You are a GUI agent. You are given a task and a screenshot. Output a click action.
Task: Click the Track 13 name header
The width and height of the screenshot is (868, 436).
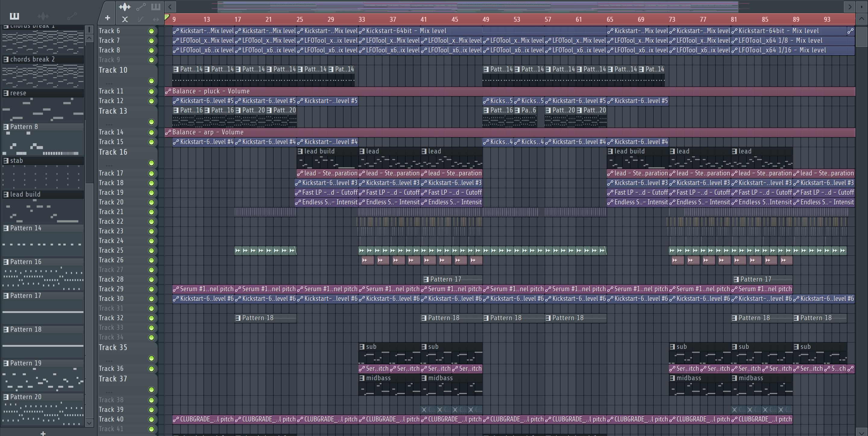click(113, 111)
